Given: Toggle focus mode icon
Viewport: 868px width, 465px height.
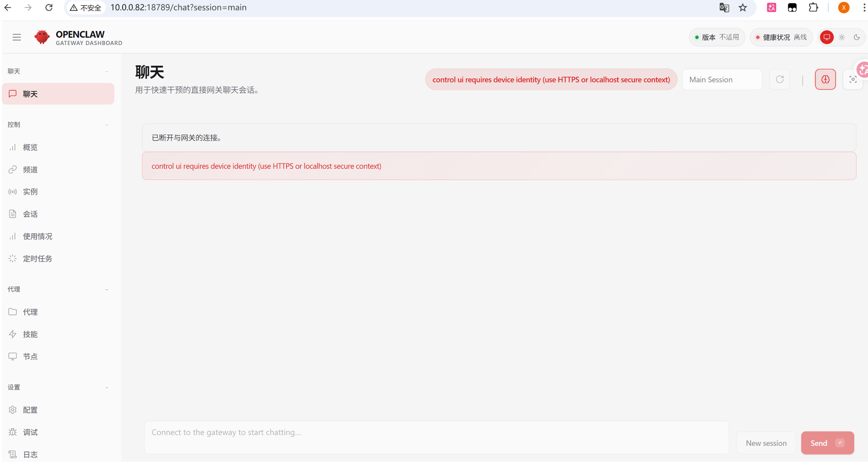Looking at the screenshot, I should [x=853, y=79].
